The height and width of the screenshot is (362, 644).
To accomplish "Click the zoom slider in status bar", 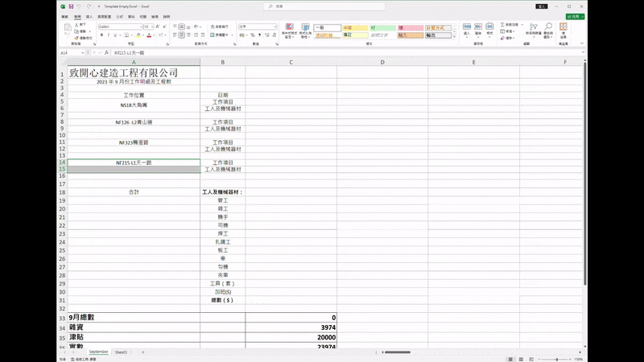I will [x=556, y=360].
